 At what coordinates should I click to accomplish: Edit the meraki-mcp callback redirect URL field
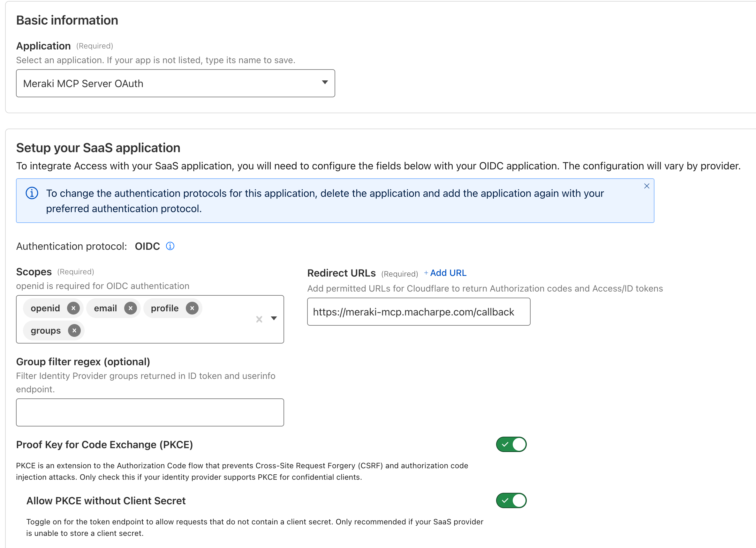pos(419,312)
